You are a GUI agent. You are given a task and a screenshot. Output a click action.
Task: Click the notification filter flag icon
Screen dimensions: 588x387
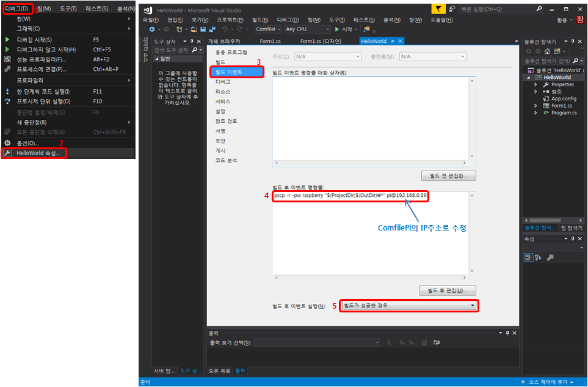pos(438,9)
